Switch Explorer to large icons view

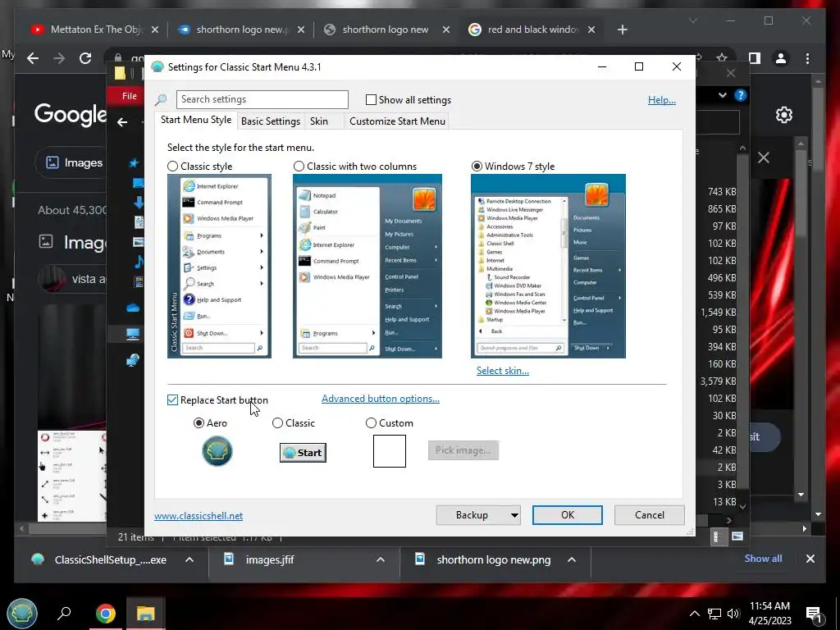(737, 536)
